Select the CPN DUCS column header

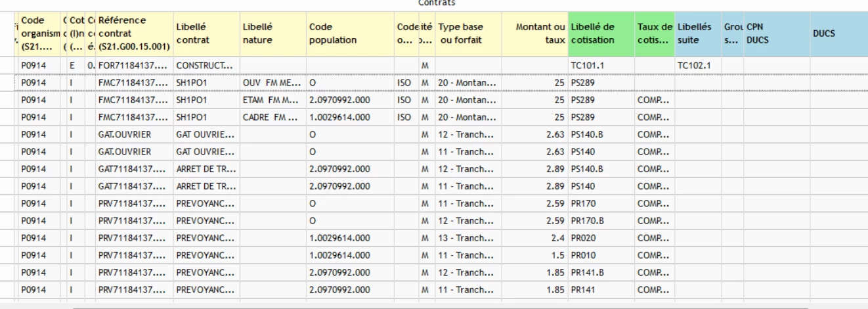[776, 34]
